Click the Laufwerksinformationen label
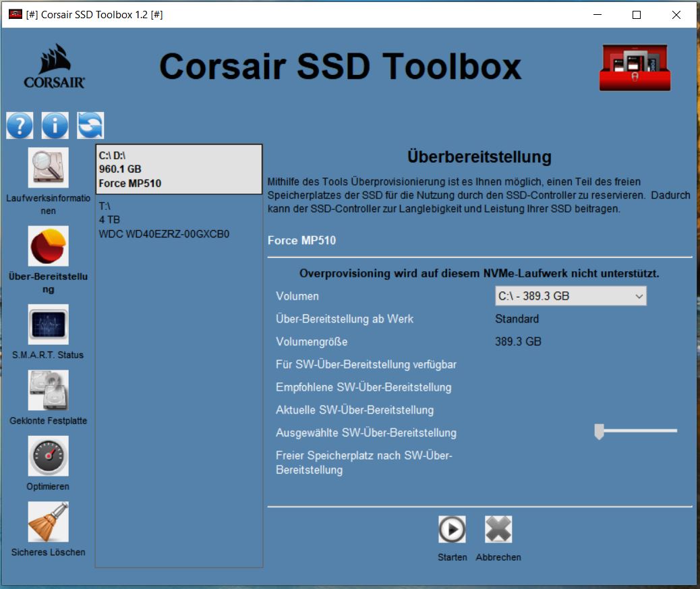 click(x=48, y=204)
